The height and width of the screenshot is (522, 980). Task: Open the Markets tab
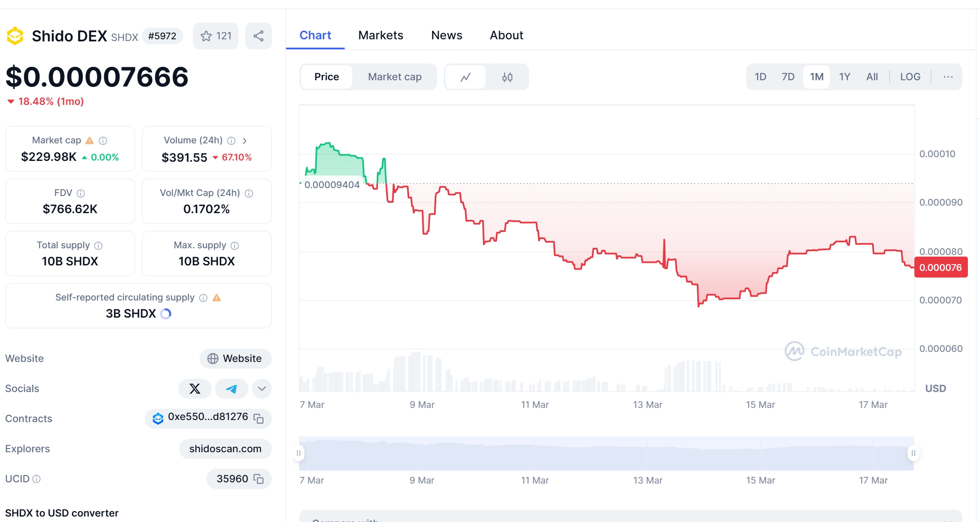tap(381, 35)
